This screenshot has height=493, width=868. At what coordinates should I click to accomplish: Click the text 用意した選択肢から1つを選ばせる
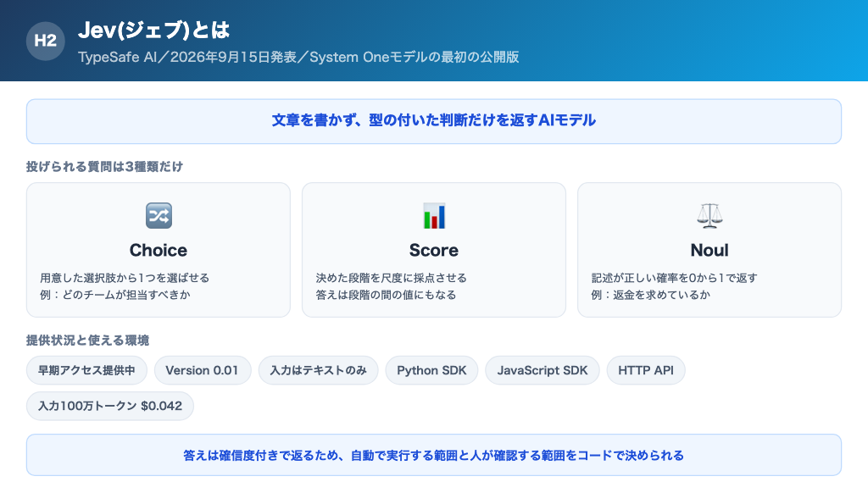click(x=125, y=278)
